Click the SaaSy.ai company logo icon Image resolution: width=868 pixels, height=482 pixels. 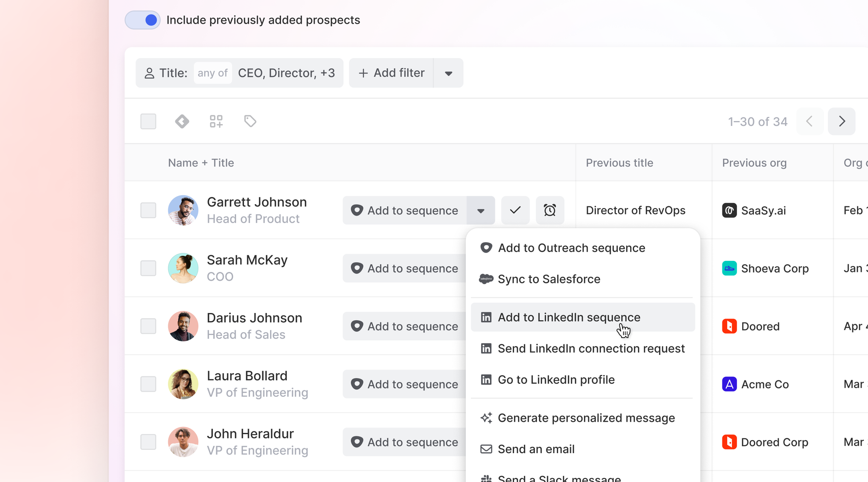tap(729, 211)
